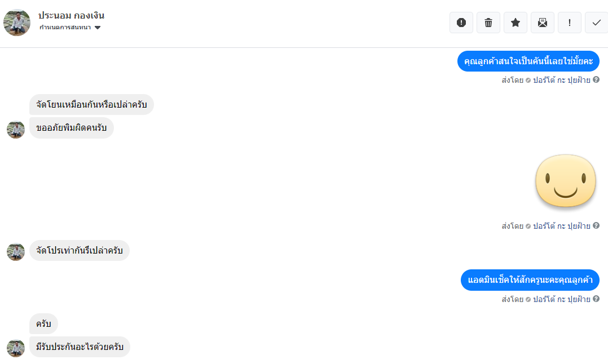Click the header profile picture
This screenshot has width=608, height=364.
pyautogui.click(x=17, y=23)
